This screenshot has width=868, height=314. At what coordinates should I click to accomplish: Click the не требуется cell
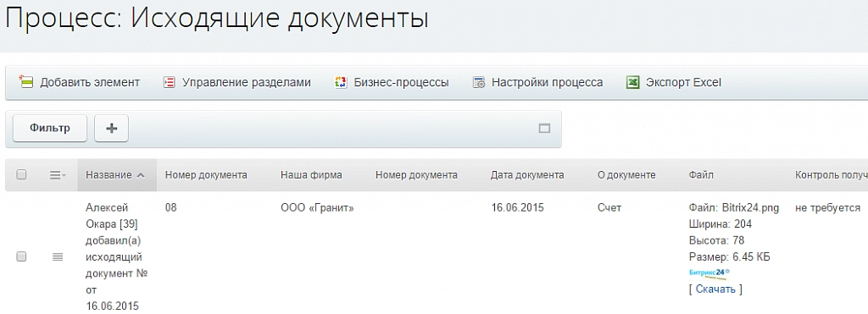[827, 208]
